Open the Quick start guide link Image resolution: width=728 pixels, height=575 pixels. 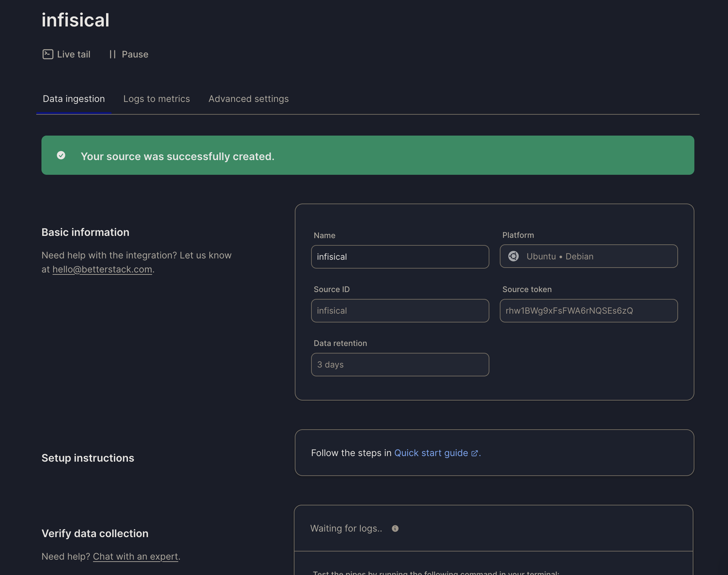[x=431, y=453]
